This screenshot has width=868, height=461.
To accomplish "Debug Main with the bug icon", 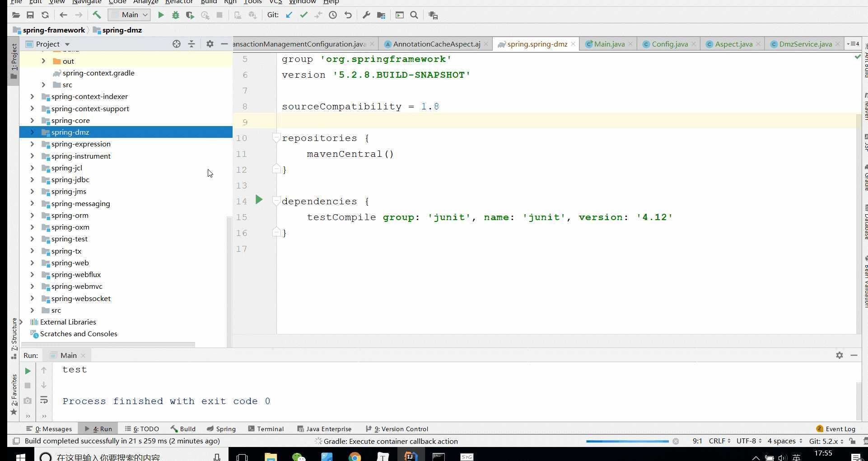I will (x=175, y=15).
